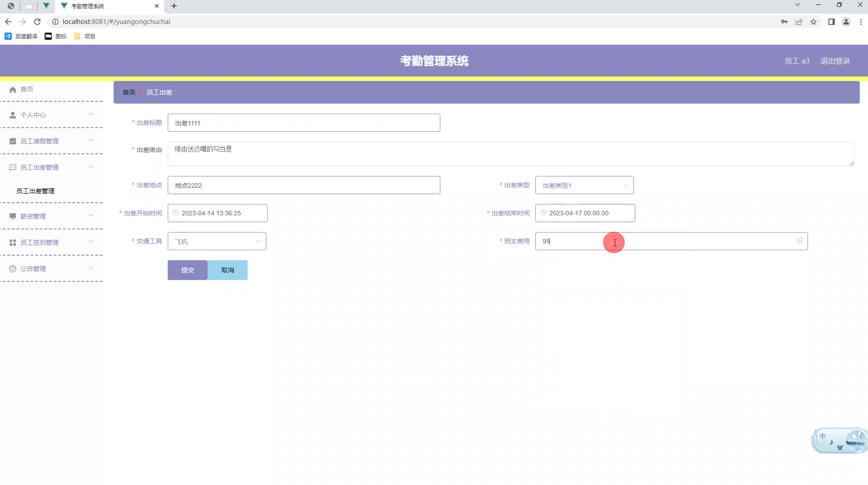Click the clock icon in 出差开始时间 field
Image resolution: width=868 pixels, height=485 pixels.
coord(176,213)
